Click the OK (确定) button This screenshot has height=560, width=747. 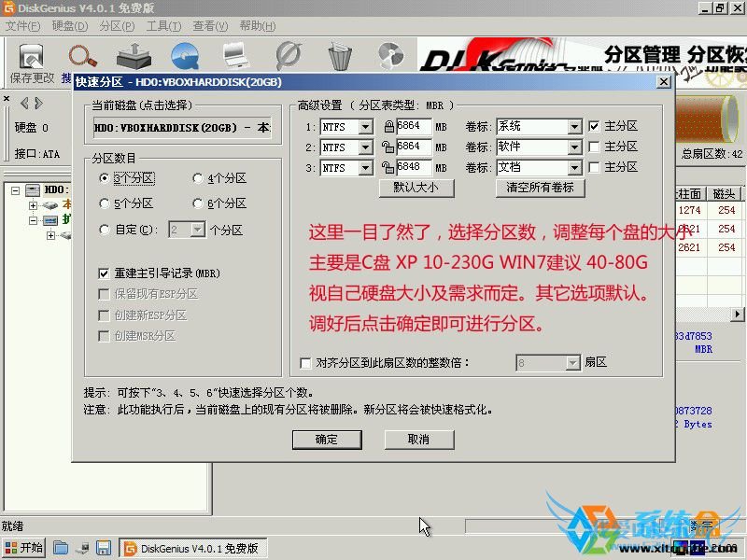point(327,440)
